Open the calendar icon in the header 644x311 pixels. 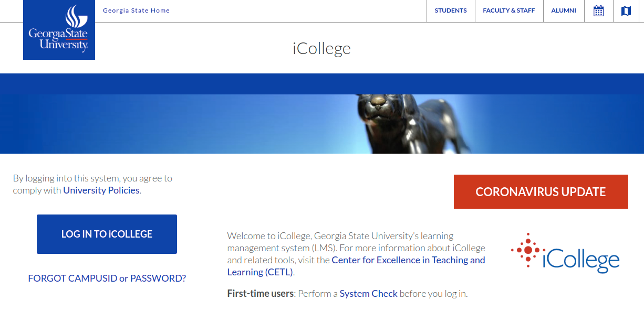click(x=598, y=10)
